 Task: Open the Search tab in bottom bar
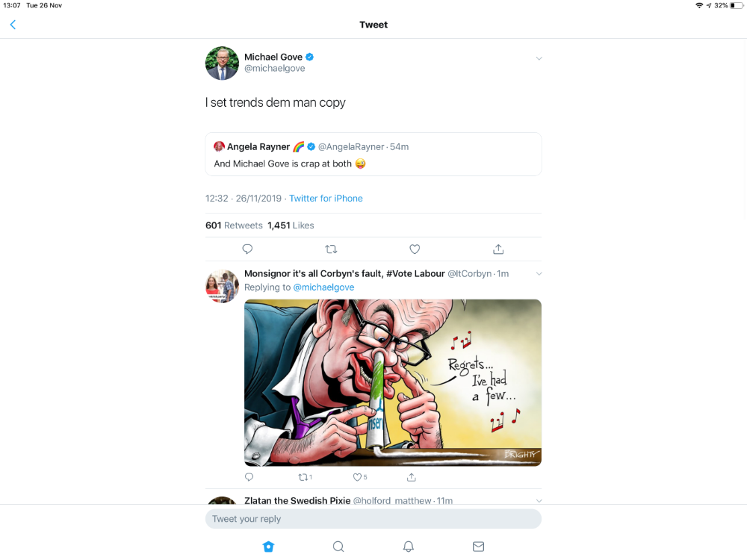pos(338,547)
